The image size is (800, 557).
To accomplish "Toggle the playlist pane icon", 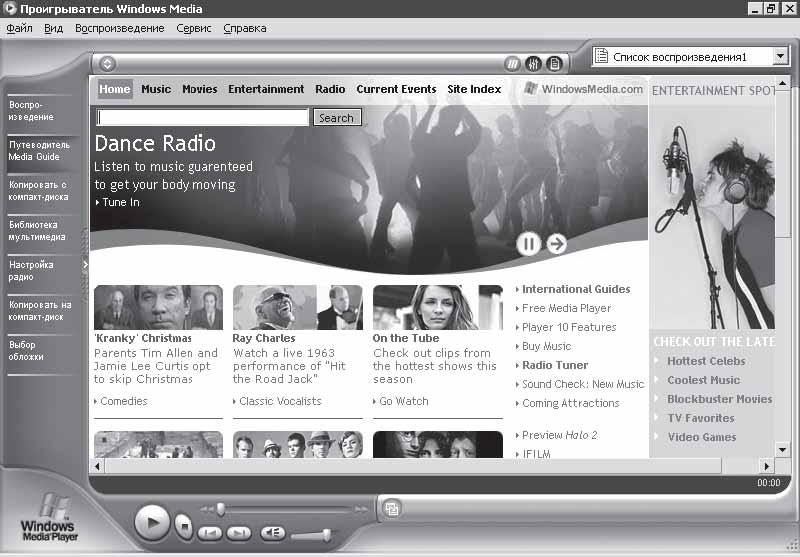I will (554, 64).
